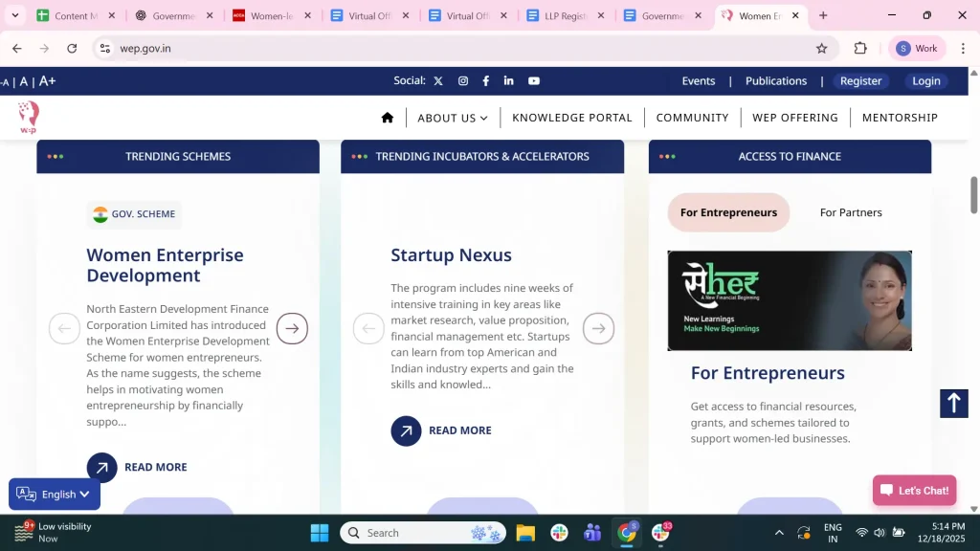The height and width of the screenshot is (551, 980).
Task: Advance the Trending Schemes carousel right arrow
Action: click(x=292, y=328)
